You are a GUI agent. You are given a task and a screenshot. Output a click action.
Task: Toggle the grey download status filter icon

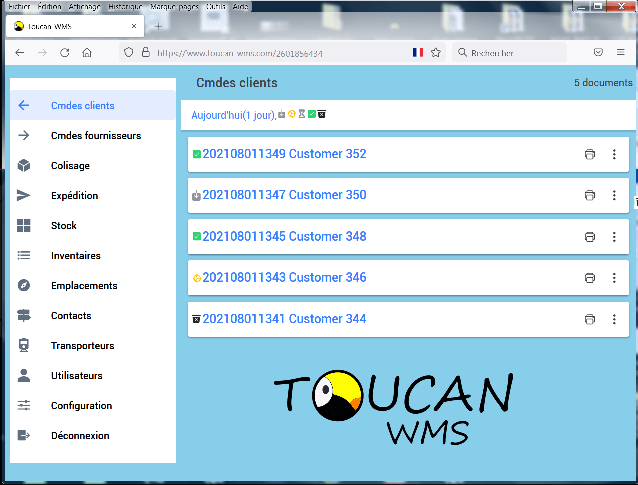[x=282, y=114]
